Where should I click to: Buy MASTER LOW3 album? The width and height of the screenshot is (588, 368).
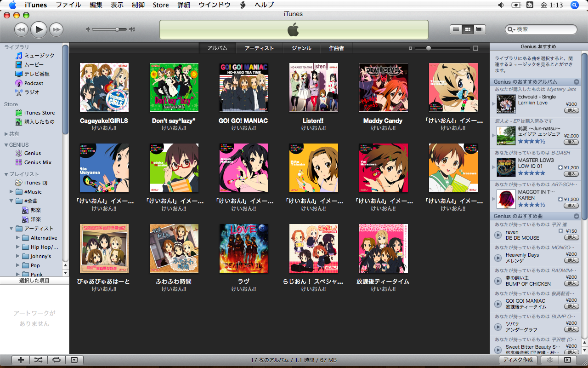pos(571,174)
